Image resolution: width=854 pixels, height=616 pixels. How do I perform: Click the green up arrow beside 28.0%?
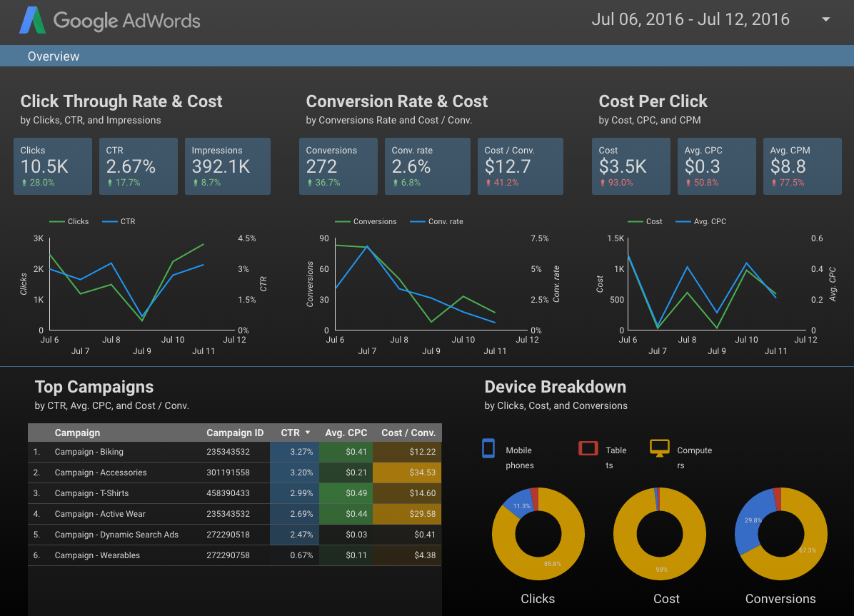pos(24,183)
